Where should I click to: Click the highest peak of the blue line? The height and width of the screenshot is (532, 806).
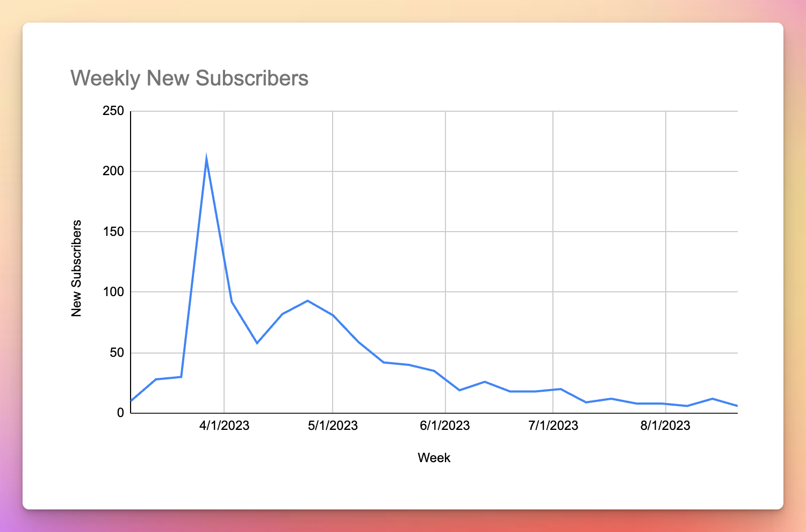point(206,159)
